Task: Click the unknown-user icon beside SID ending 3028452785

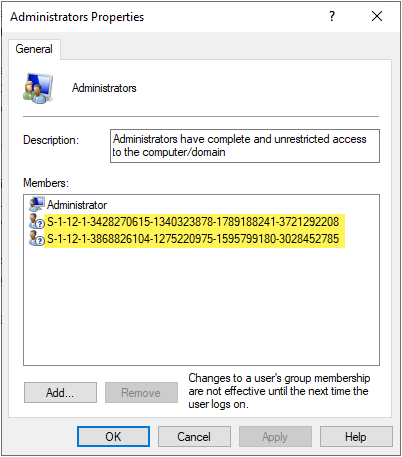Action: click(37, 238)
